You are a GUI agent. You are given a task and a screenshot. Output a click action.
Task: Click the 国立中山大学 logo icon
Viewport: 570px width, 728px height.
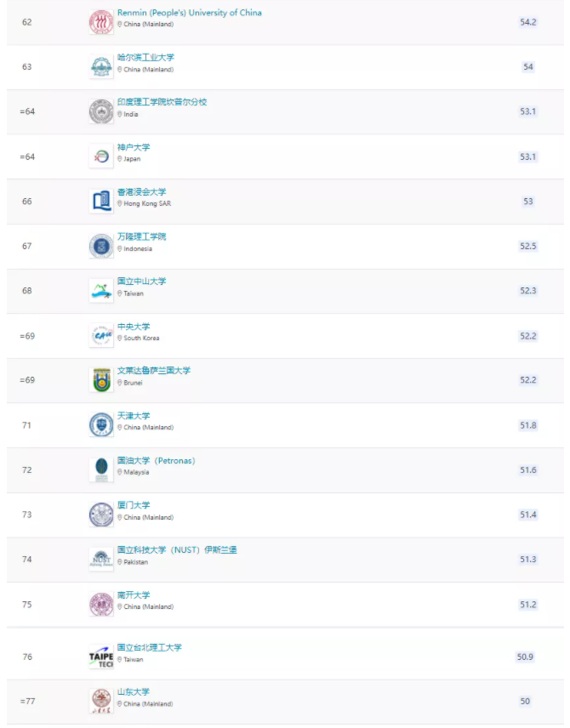click(101, 291)
